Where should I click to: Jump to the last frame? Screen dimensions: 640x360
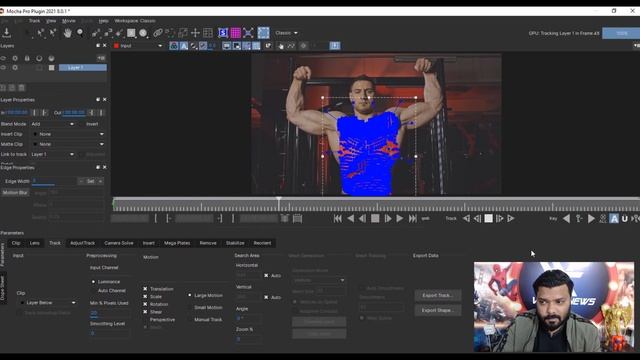(413, 219)
